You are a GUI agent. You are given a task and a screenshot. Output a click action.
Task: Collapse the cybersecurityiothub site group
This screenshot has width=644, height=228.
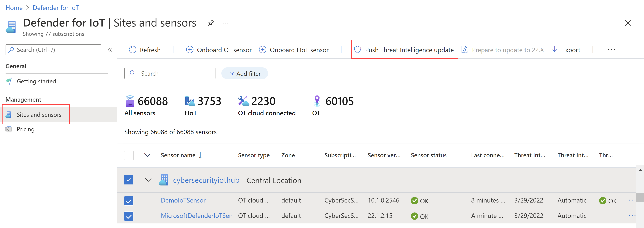(x=148, y=180)
